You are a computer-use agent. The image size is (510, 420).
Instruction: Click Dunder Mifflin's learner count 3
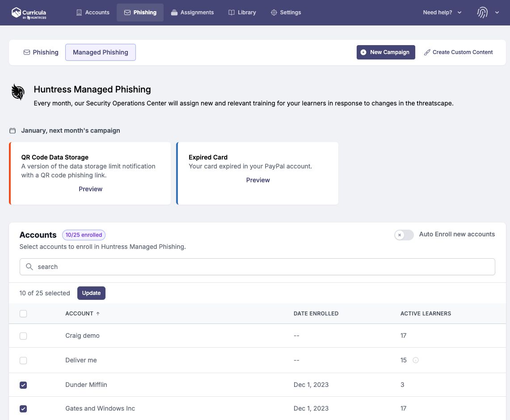[402, 385]
